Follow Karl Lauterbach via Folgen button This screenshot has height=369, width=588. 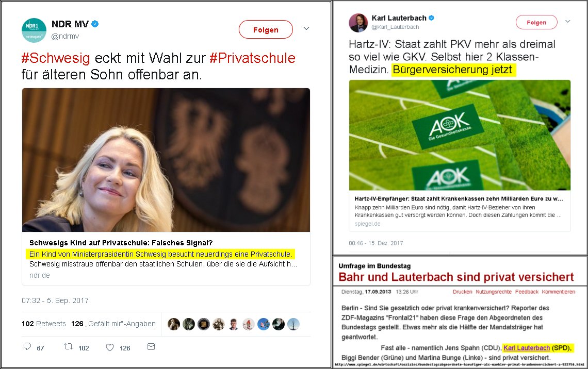click(x=536, y=23)
